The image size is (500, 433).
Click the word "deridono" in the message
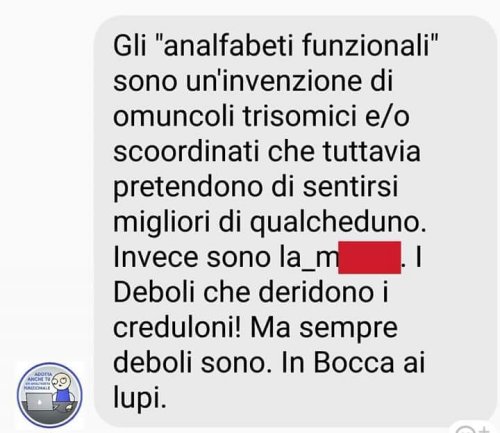pyautogui.click(x=316, y=292)
